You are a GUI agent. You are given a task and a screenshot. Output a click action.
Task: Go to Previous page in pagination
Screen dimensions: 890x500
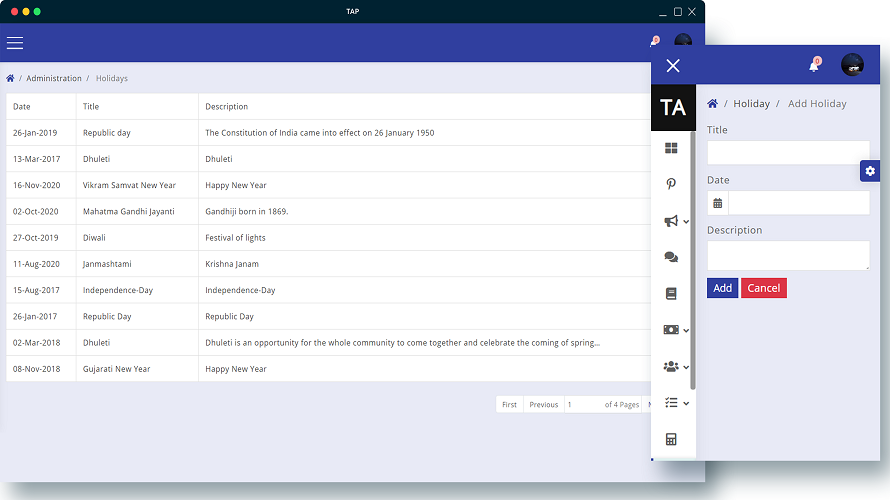(x=544, y=405)
